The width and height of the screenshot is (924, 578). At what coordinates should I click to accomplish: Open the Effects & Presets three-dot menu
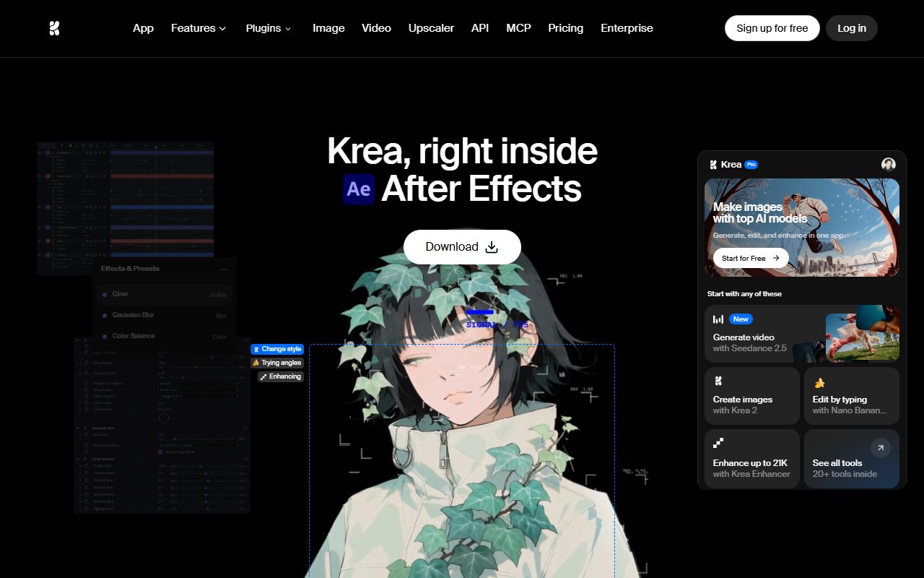(224, 269)
